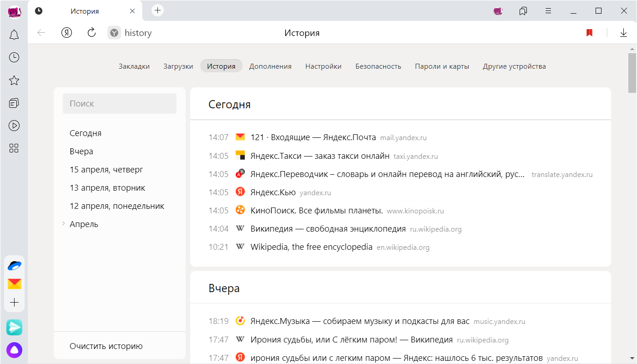
Task: Select 15 апреля, четверг
Action: pyautogui.click(x=106, y=170)
